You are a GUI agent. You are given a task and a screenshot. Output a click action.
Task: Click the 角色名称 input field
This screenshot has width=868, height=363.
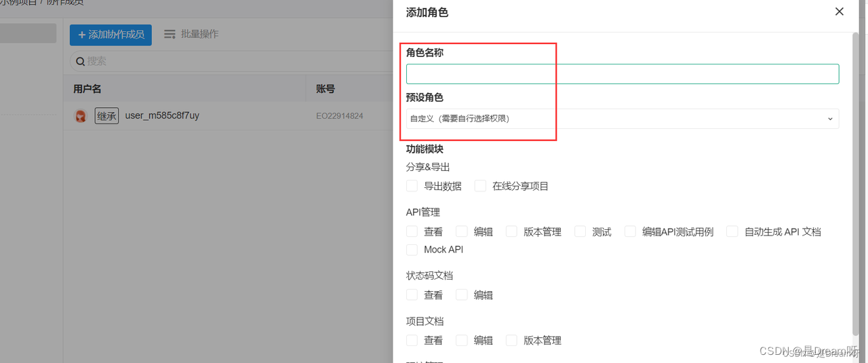(623, 74)
